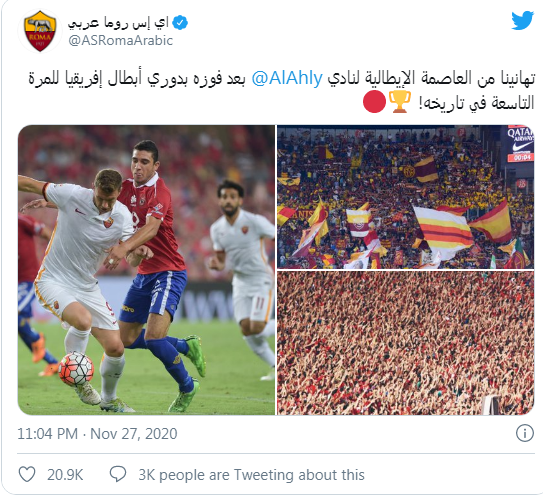The width and height of the screenshot is (543, 496).
Task: Click the Arabic tweet text body
Action: [282, 91]
